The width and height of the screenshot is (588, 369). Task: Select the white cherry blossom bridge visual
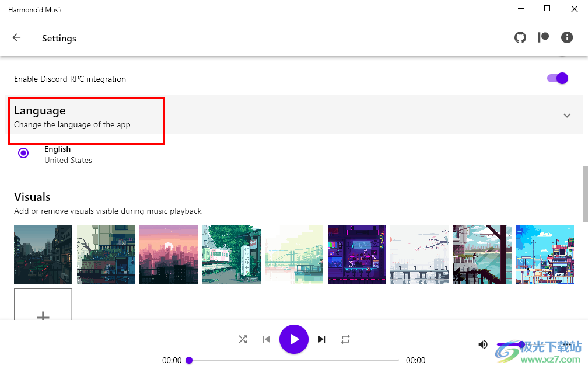(x=419, y=255)
